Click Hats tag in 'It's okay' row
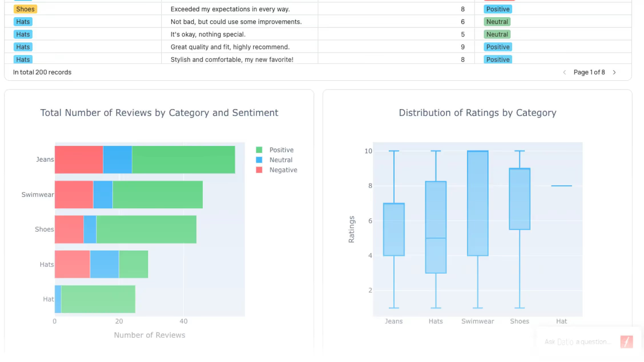This screenshot has width=644, height=362. pos(23,34)
